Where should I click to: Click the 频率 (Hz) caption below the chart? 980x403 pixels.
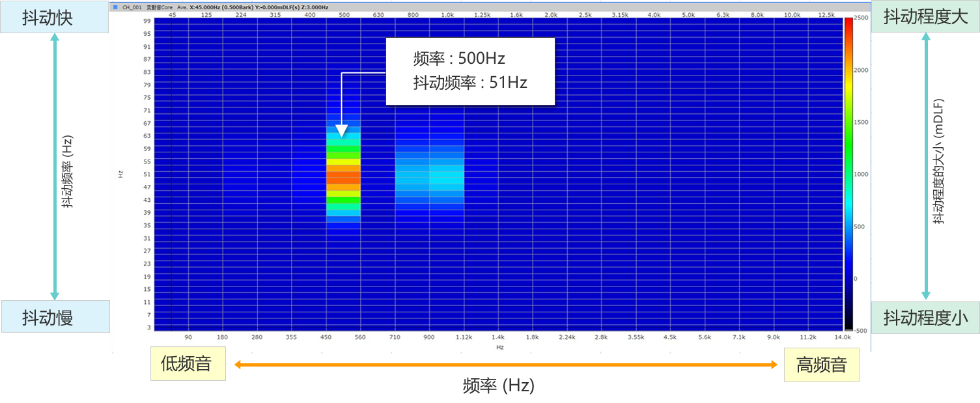tap(498, 385)
